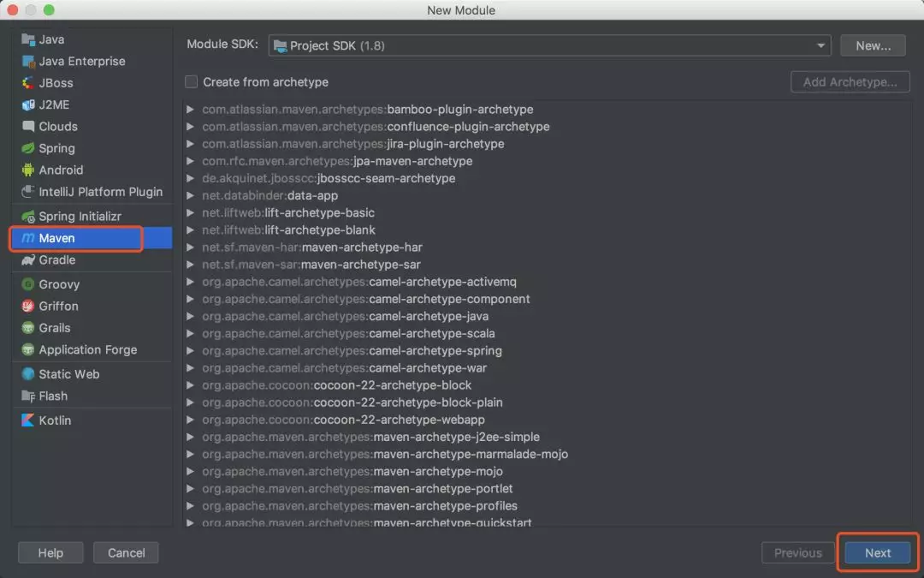Click the Gradle elephant icon
The width and height of the screenshot is (924, 578).
(28, 260)
